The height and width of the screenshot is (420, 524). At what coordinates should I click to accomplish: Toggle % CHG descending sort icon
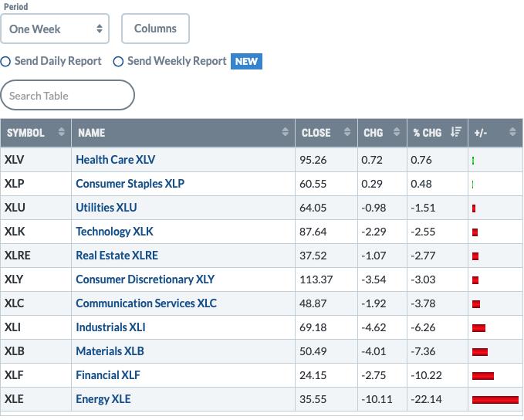[456, 132]
